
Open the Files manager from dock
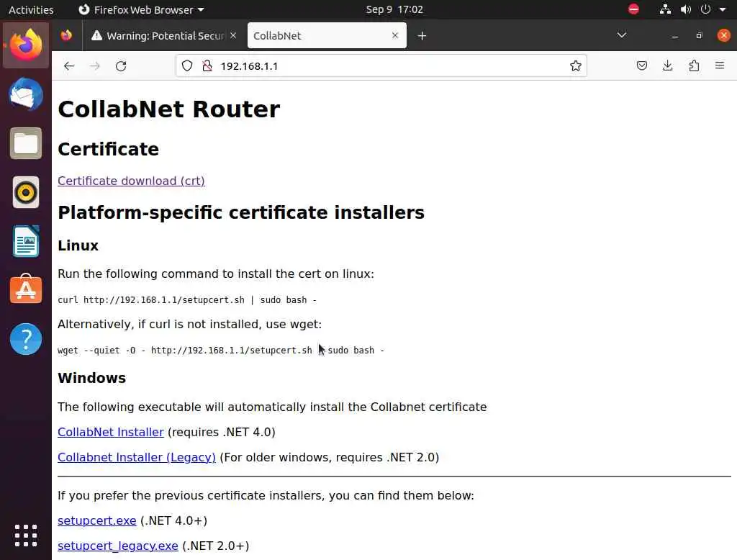[26, 143]
